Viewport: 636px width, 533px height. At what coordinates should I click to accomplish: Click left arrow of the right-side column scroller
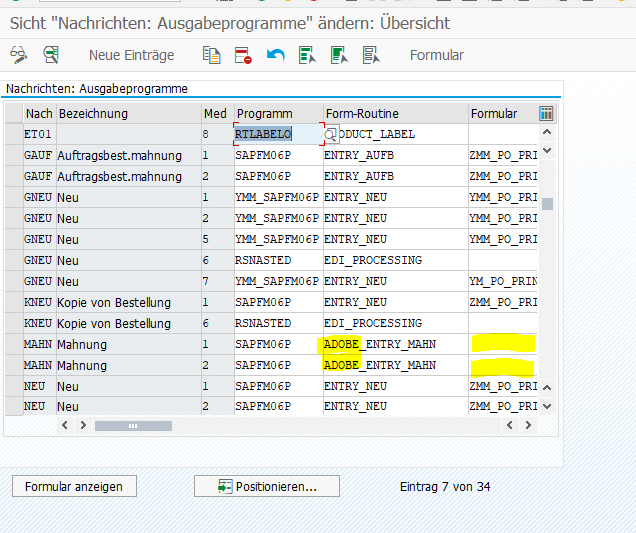point(510,425)
